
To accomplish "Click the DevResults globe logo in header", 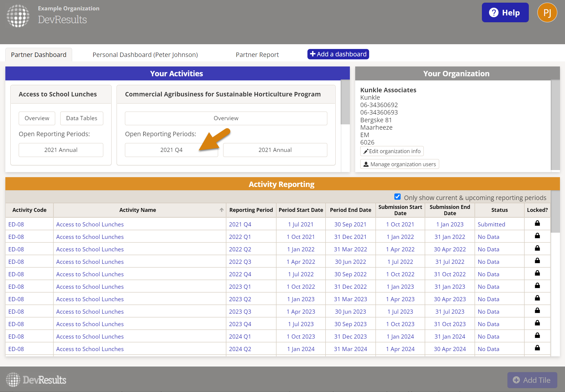I will point(18,16).
